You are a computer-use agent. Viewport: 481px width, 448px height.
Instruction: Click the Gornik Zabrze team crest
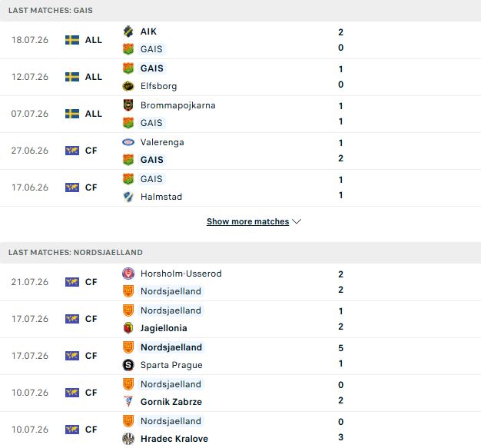(x=128, y=402)
